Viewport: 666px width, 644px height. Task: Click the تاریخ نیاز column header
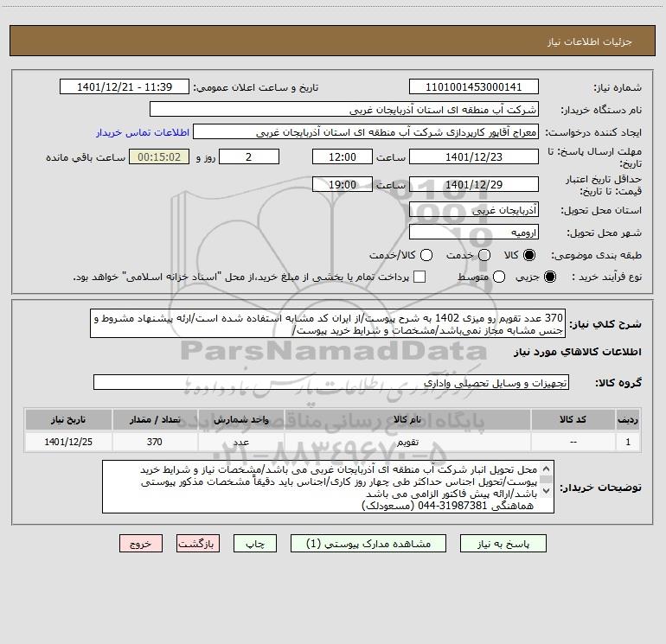pyautogui.click(x=68, y=419)
